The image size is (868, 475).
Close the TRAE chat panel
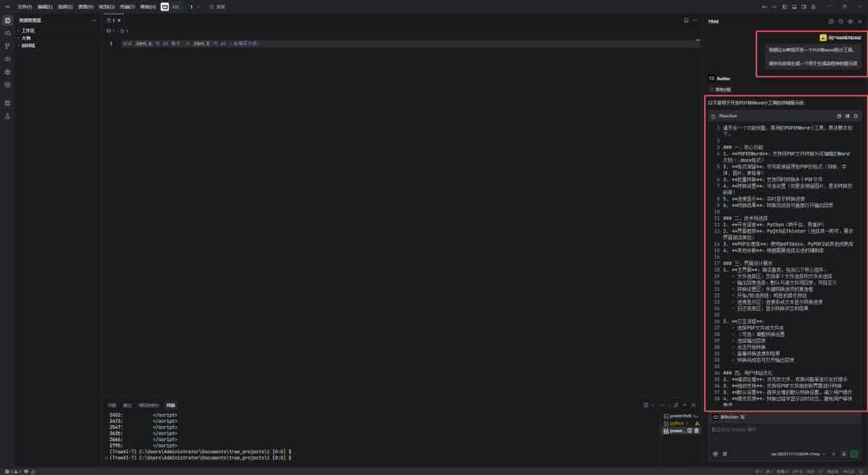[x=860, y=22]
